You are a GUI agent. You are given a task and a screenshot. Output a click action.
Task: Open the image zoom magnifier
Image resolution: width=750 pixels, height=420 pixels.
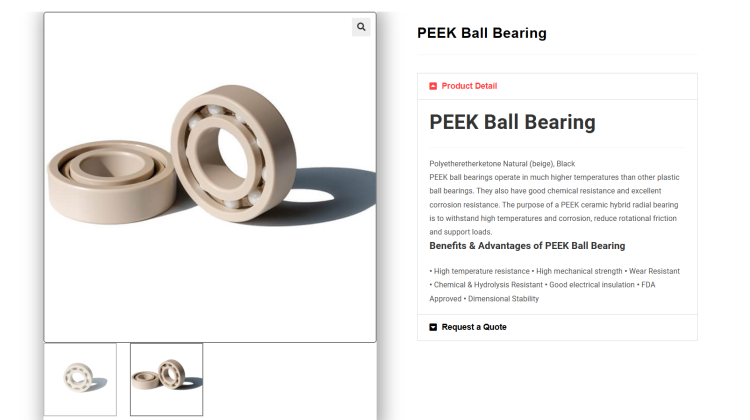click(361, 27)
